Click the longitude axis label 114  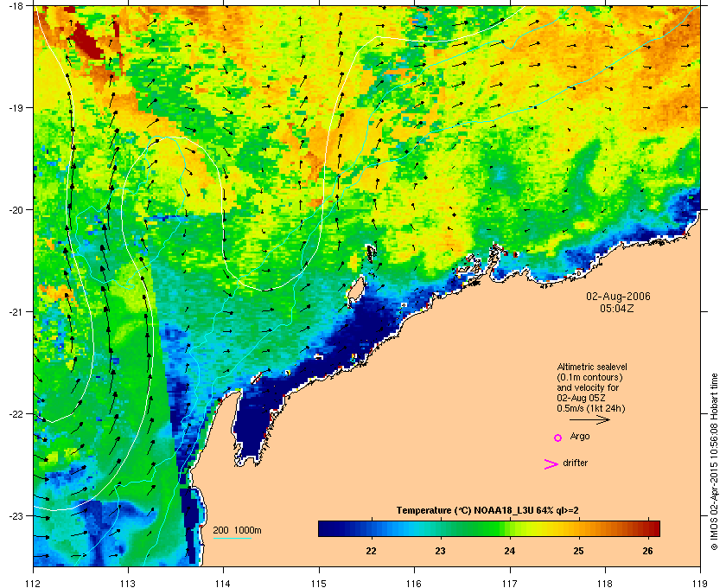click(223, 583)
